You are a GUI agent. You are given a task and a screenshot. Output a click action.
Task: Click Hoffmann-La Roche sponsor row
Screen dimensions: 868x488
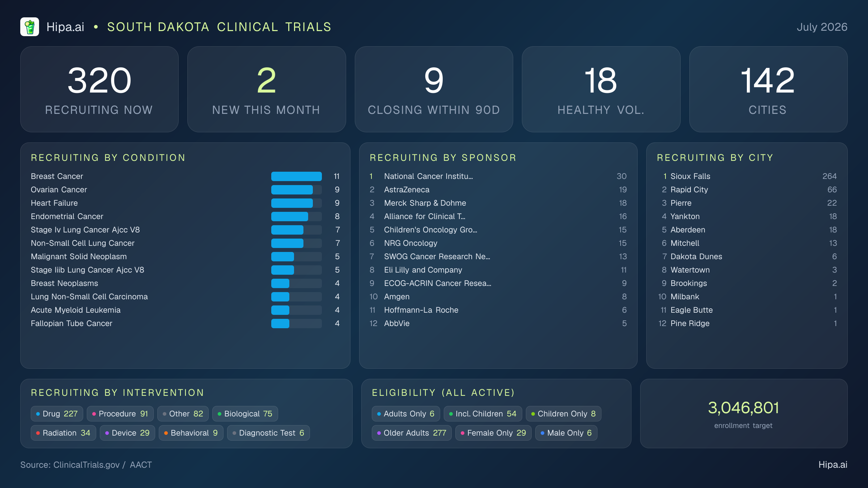coord(498,310)
